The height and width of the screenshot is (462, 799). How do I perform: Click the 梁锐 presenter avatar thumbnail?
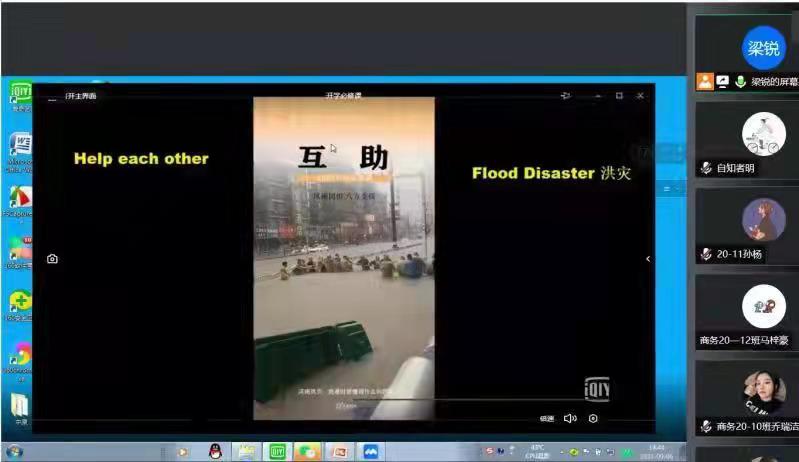point(763,47)
